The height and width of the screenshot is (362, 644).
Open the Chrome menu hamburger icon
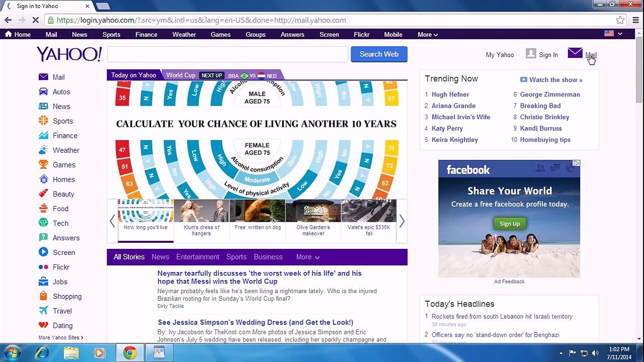tap(636, 20)
